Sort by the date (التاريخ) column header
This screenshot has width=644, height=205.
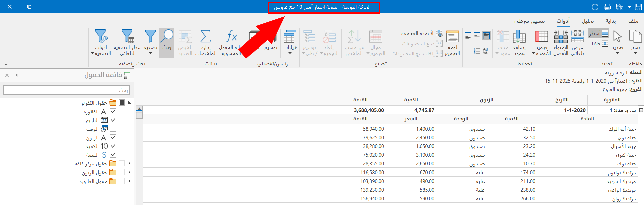click(562, 100)
